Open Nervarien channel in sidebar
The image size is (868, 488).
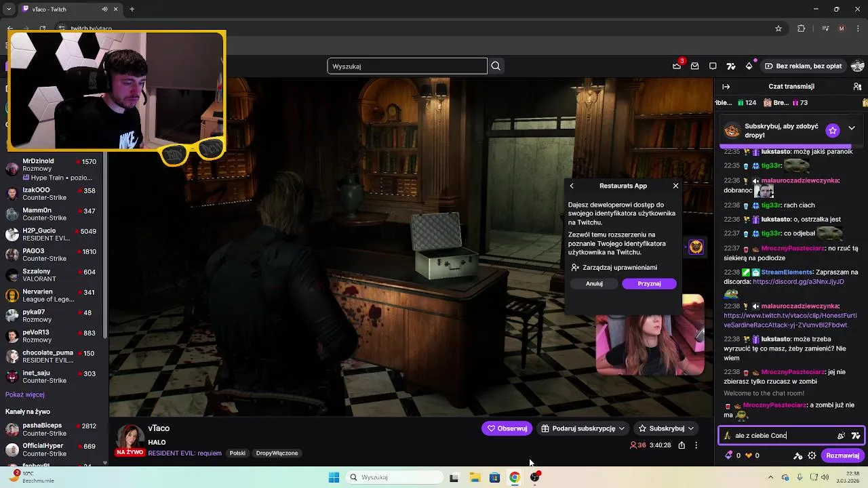[x=53, y=296]
